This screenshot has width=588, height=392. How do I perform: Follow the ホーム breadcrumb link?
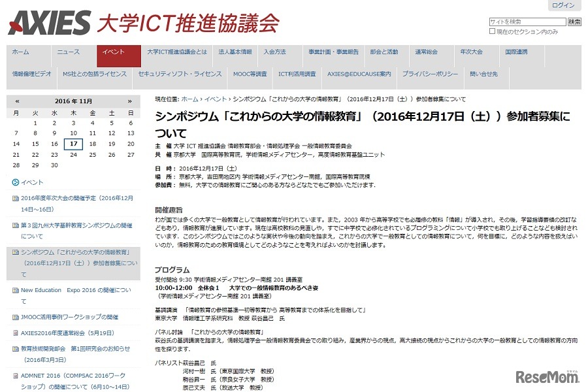[191, 99]
